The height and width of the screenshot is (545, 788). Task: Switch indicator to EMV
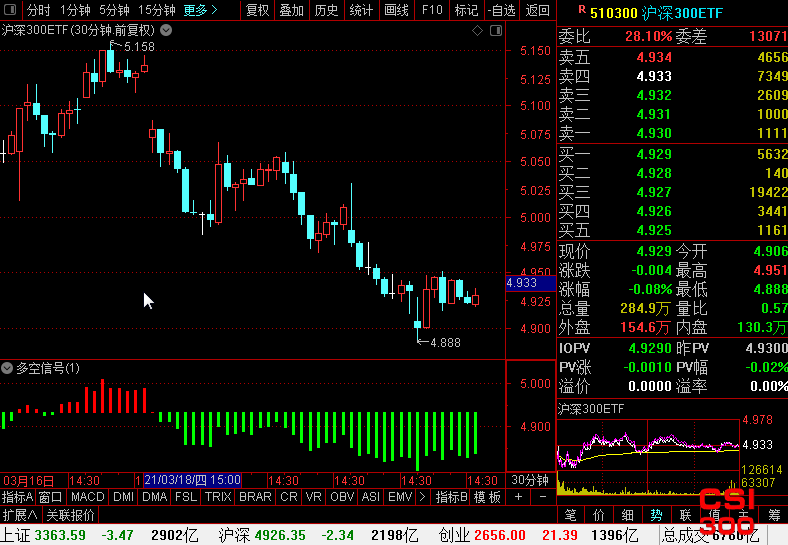[400, 497]
